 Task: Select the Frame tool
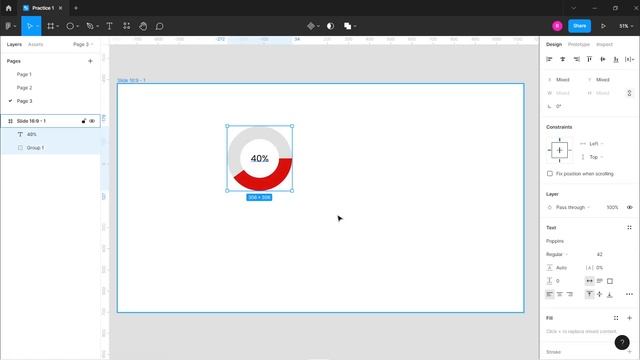[x=51, y=26]
